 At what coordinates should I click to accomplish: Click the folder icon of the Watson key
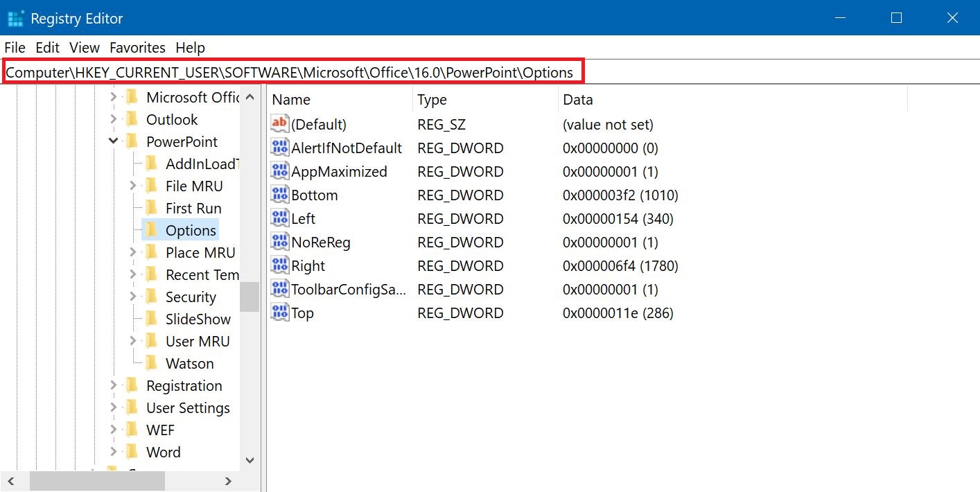153,363
